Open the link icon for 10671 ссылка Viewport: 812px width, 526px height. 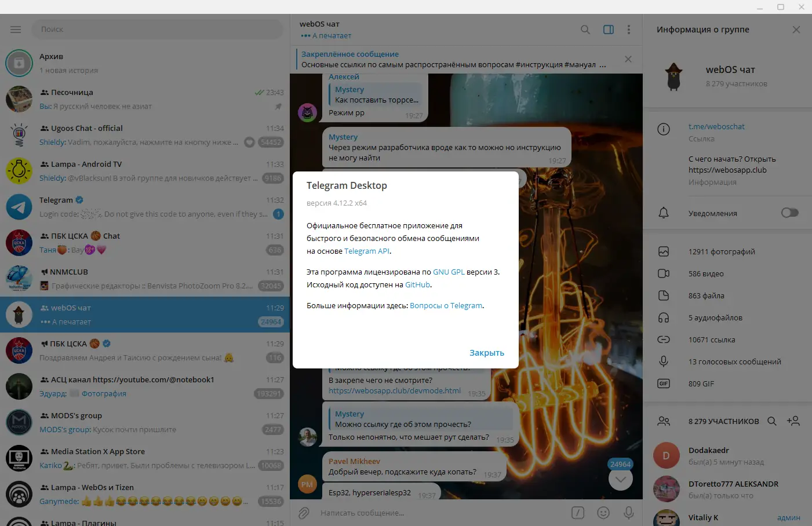click(664, 339)
